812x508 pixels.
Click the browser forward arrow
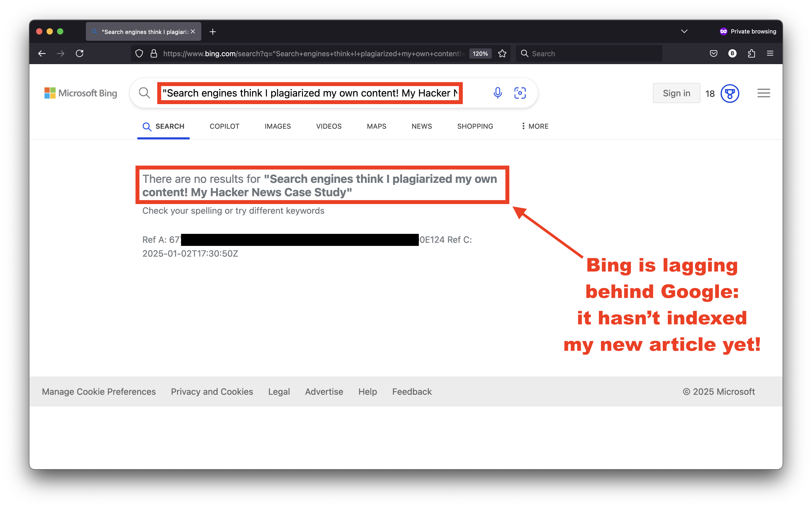click(60, 53)
